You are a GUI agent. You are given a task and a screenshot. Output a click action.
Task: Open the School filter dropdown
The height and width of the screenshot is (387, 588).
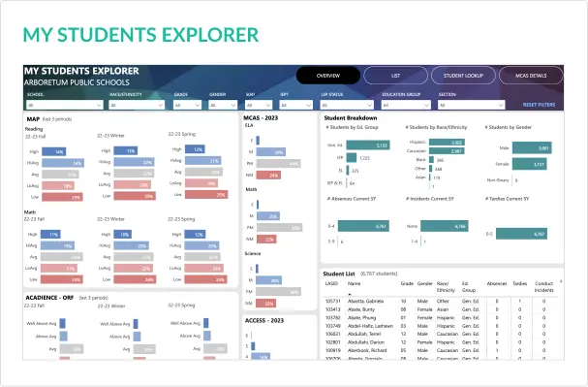(x=65, y=105)
